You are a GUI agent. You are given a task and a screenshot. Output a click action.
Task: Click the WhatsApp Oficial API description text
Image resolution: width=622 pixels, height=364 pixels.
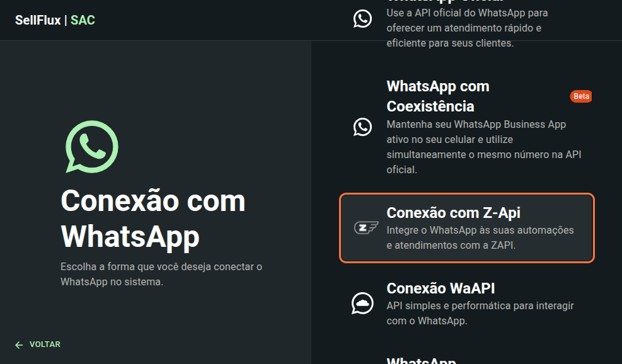468,28
